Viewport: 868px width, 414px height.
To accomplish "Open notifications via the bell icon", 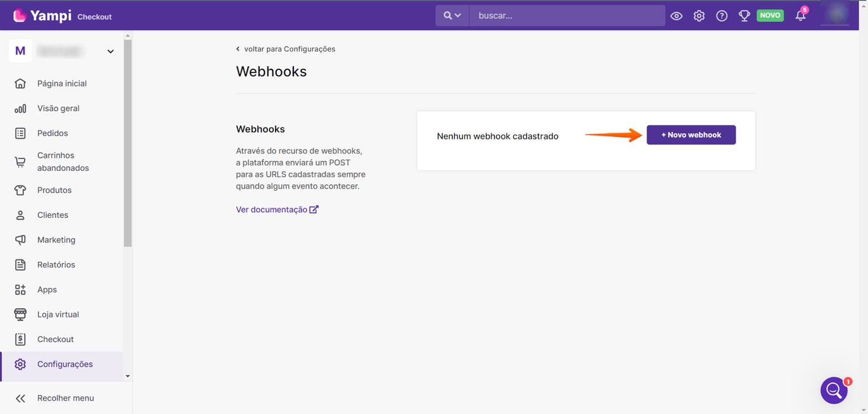I will 800,15.
